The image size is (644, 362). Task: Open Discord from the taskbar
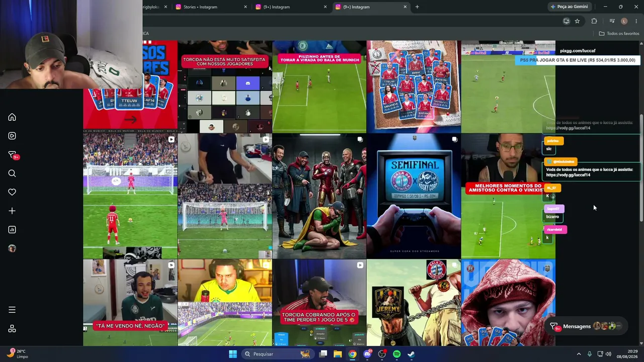click(x=367, y=354)
